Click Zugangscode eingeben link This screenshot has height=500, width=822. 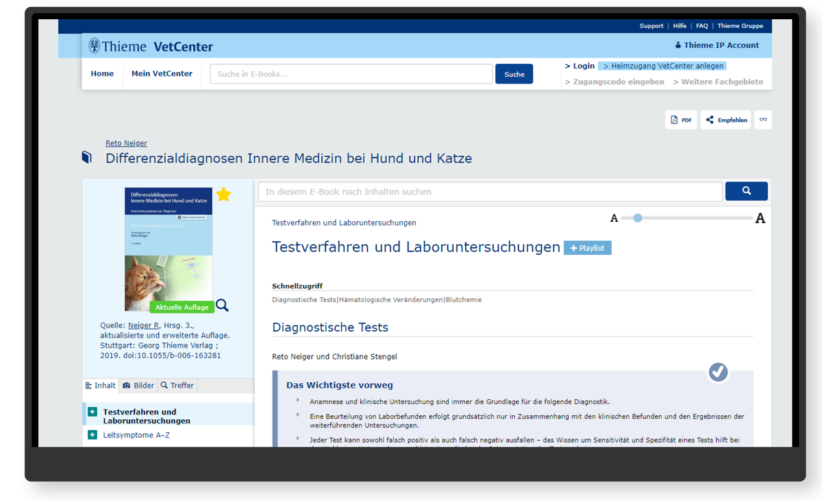tap(614, 82)
